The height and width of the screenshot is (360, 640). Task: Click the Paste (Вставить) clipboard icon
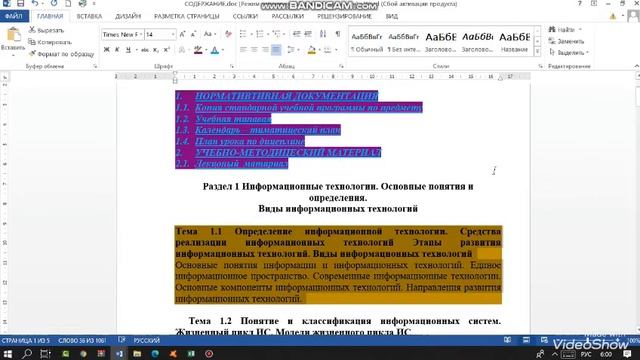13,35
